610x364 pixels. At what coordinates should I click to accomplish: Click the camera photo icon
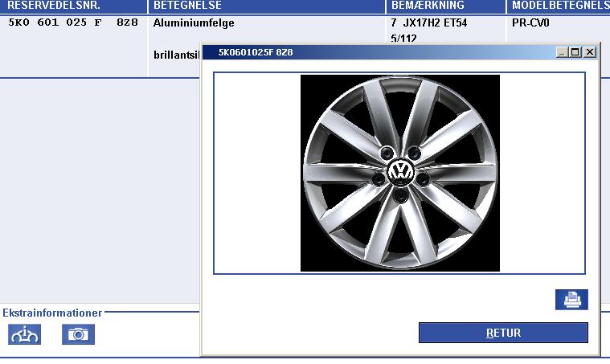click(78, 333)
